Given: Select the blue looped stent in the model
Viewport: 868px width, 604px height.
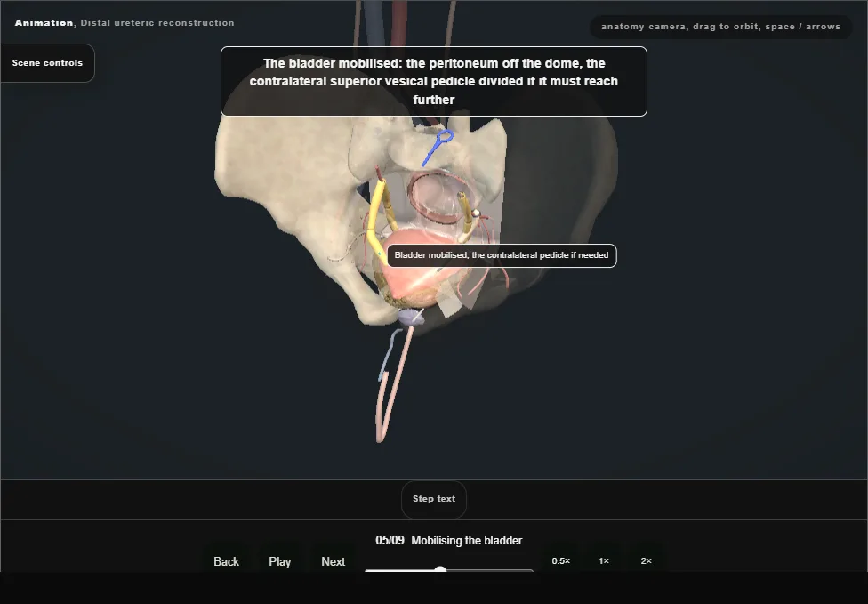Looking at the screenshot, I should (x=438, y=147).
